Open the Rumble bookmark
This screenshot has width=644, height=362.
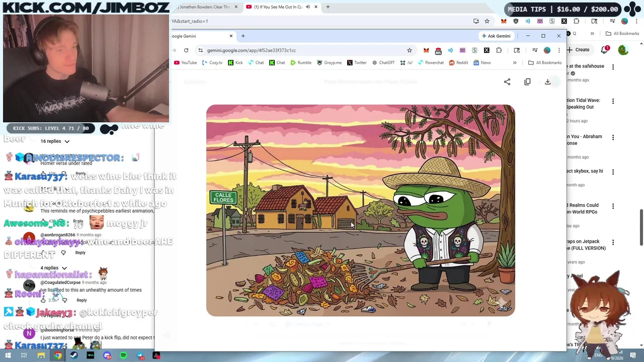point(301,63)
